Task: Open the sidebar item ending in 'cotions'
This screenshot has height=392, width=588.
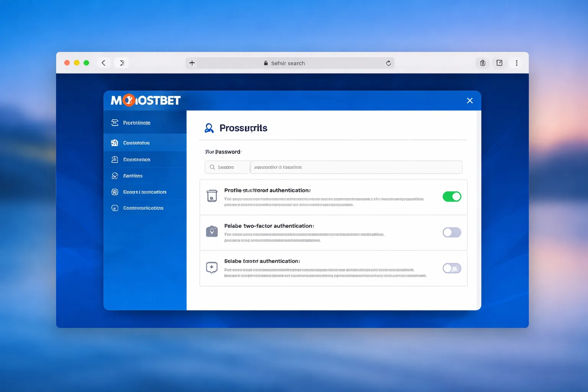Action: [x=145, y=208]
